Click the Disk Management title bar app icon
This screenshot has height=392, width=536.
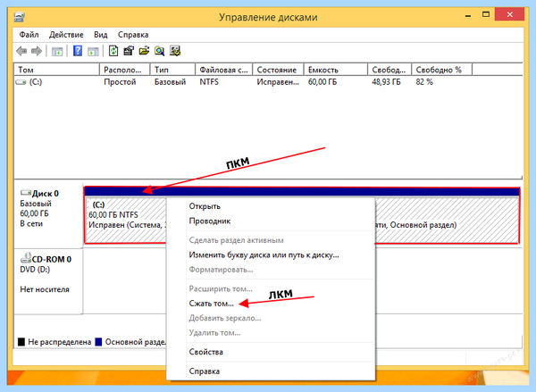[x=20, y=17]
